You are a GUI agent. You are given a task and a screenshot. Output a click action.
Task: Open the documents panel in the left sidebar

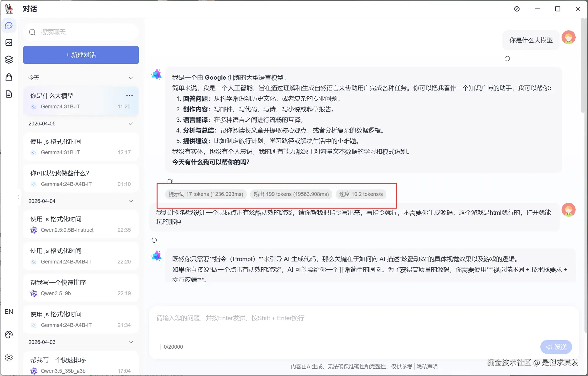pos(9,94)
